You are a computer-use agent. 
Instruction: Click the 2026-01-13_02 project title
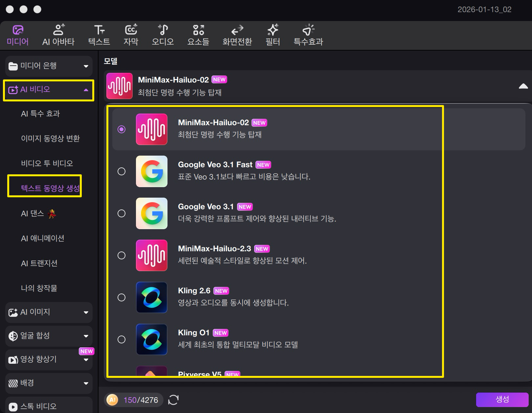(484, 10)
